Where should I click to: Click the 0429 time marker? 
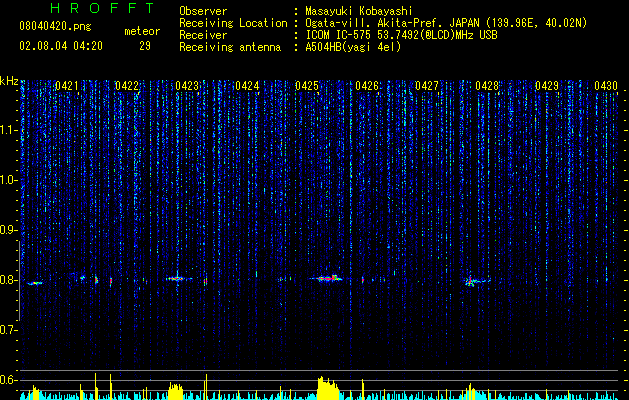pyautogui.click(x=547, y=86)
